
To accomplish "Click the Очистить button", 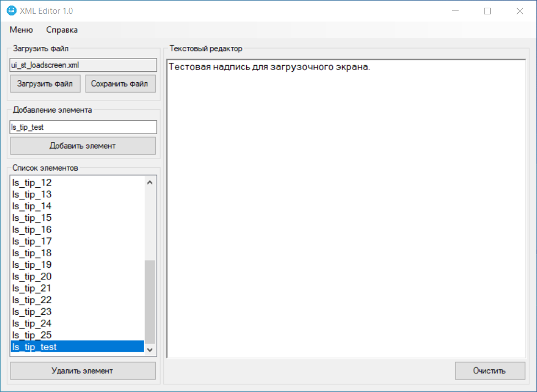I will click(490, 371).
